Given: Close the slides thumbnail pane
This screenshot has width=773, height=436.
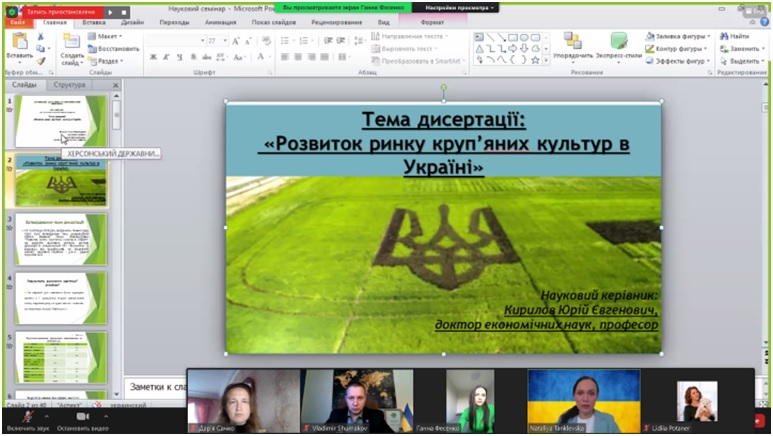Looking at the screenshot, I should click(x=115, y=85).
